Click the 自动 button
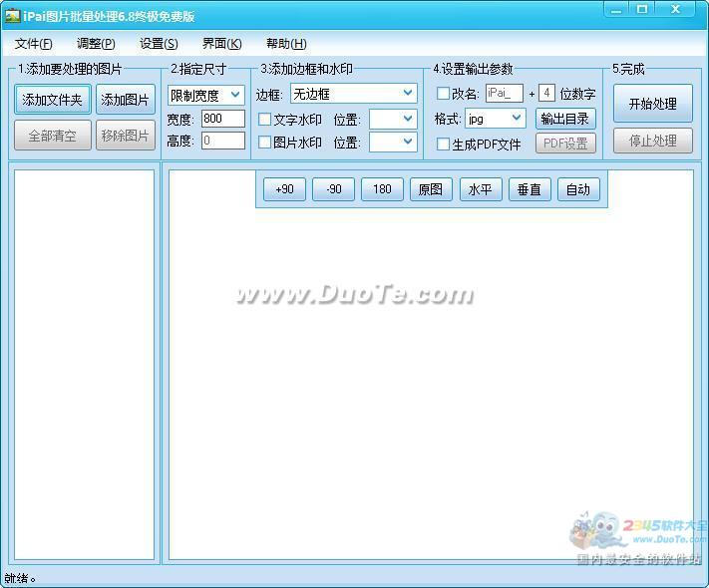Screen dimensions: 709x588 point(578,189)
